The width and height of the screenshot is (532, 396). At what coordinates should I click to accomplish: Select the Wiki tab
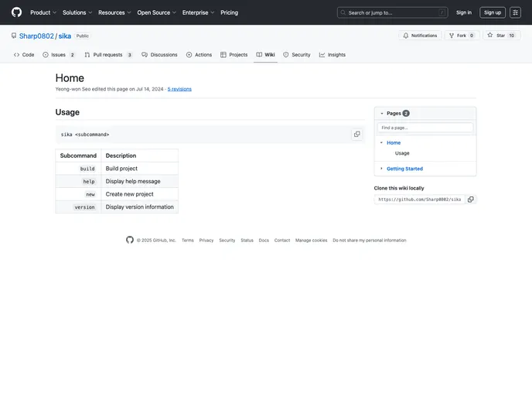265,55
